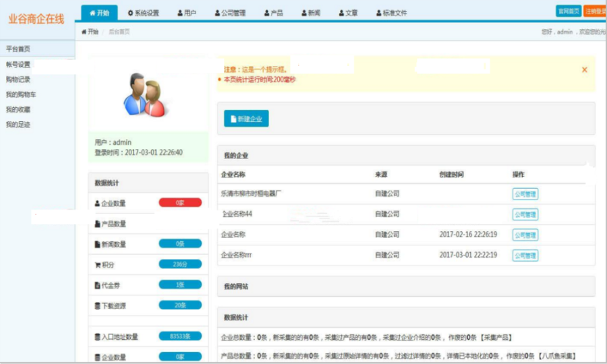Open the 标准文件 menu
The width and height of the screenshot is (607, 364).
click(x=391, y=13)
